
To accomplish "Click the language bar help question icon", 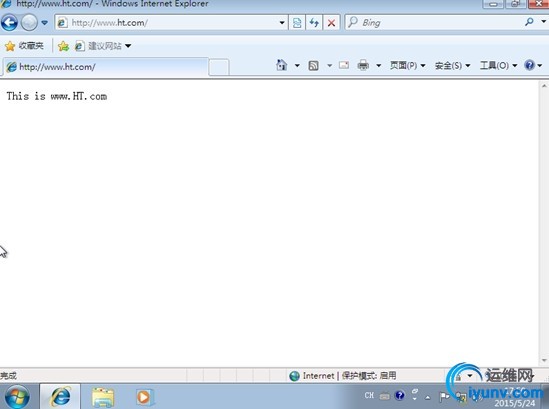I will tap(399, 396).
